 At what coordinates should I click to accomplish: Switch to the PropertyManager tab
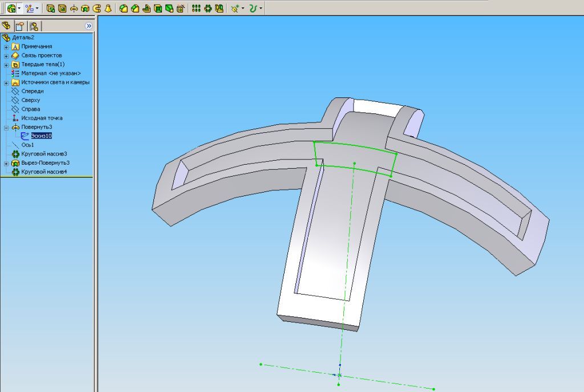(20, 26)
